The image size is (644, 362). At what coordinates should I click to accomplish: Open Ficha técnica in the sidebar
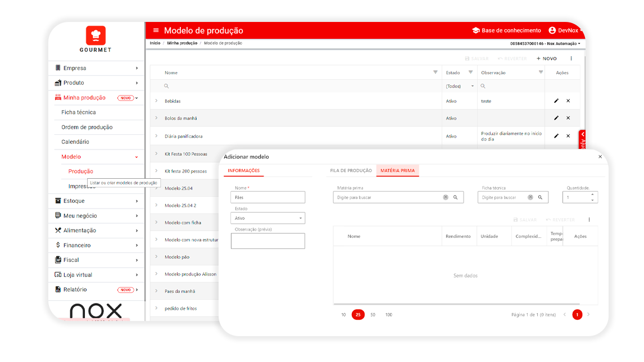(79, 112)
